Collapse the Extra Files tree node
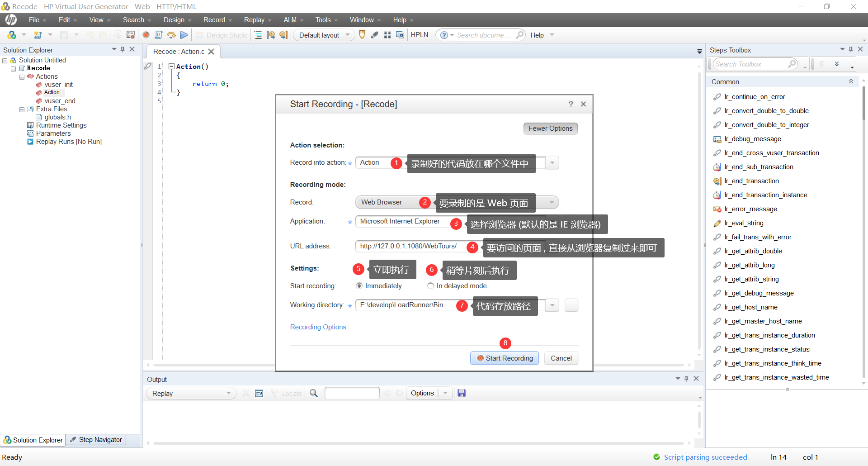 [22, 109]
